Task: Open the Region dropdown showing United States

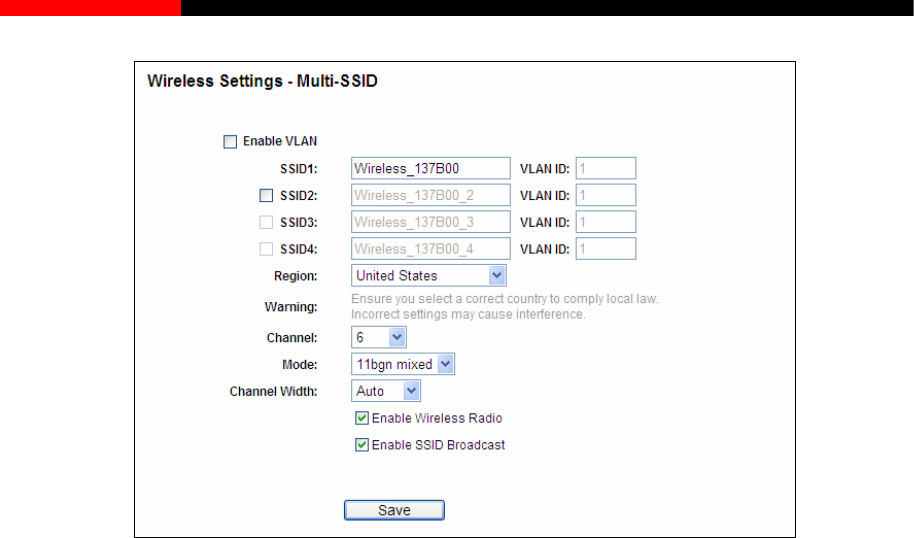Action: coord(428,276)
